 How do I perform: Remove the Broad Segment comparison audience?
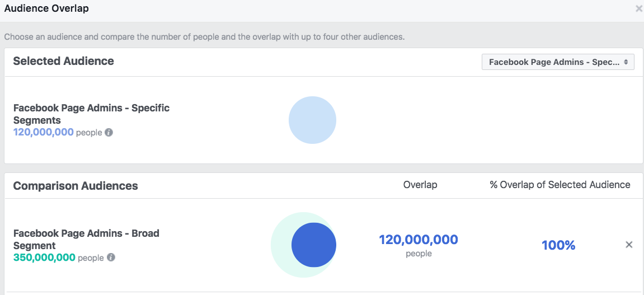click(629, 245)
